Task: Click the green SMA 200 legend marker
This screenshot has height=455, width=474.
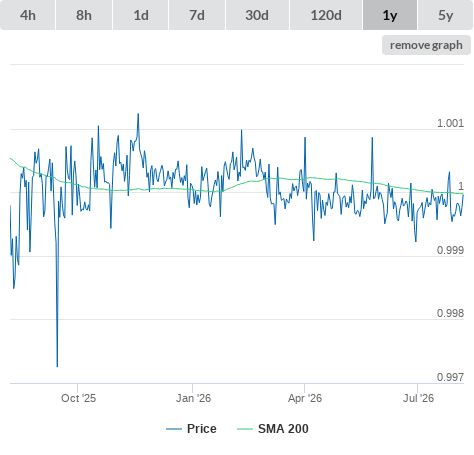Action: 245,429
